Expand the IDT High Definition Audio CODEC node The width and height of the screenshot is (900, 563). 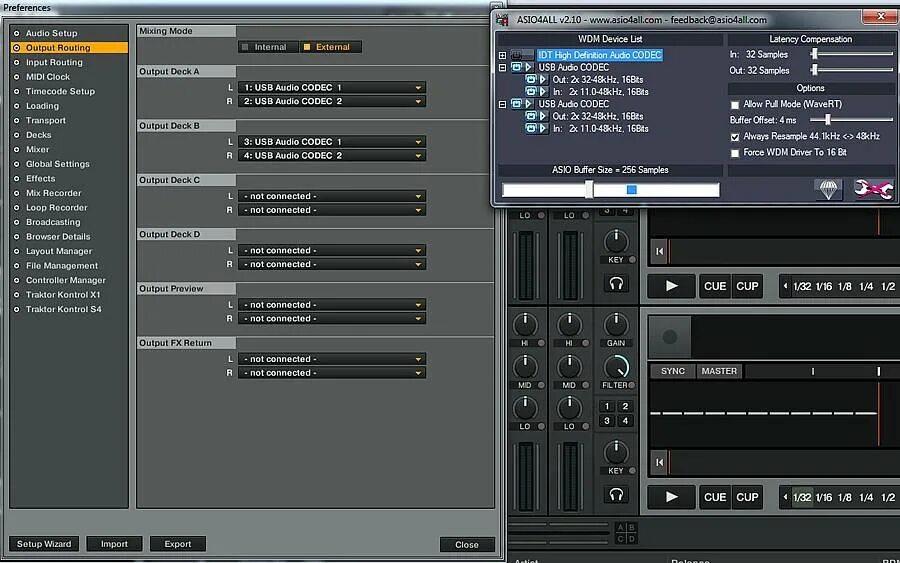pos(502,56)
